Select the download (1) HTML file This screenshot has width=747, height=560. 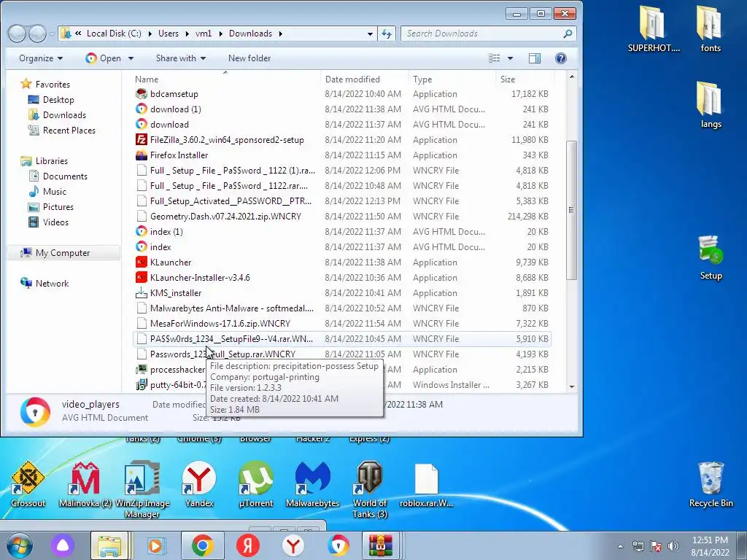click(175, 109)
